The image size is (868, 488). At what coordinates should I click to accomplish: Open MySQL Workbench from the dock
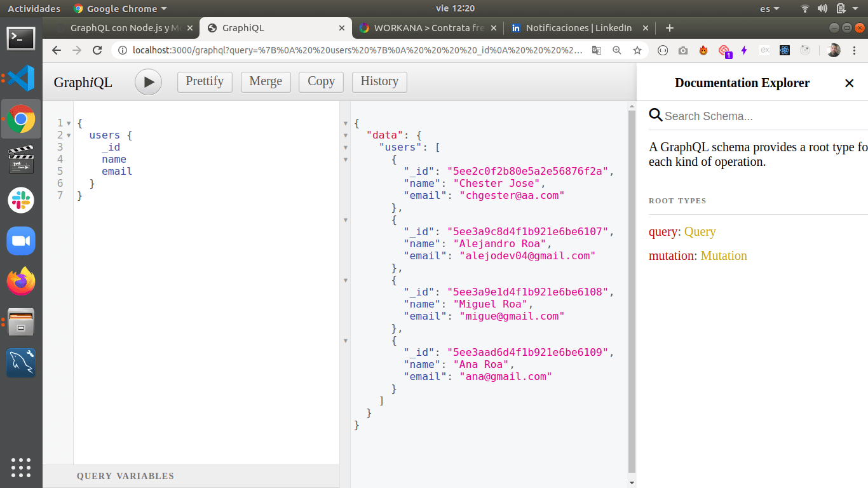[21, 363]
